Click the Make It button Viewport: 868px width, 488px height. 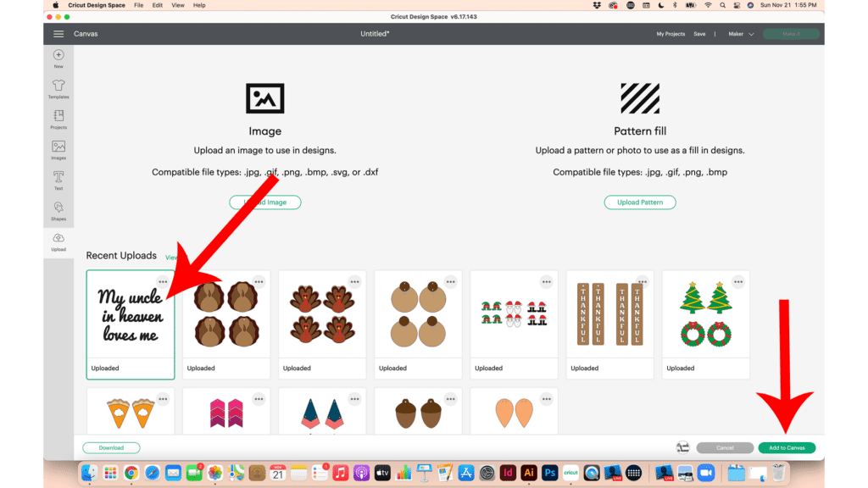coord(791,34)
